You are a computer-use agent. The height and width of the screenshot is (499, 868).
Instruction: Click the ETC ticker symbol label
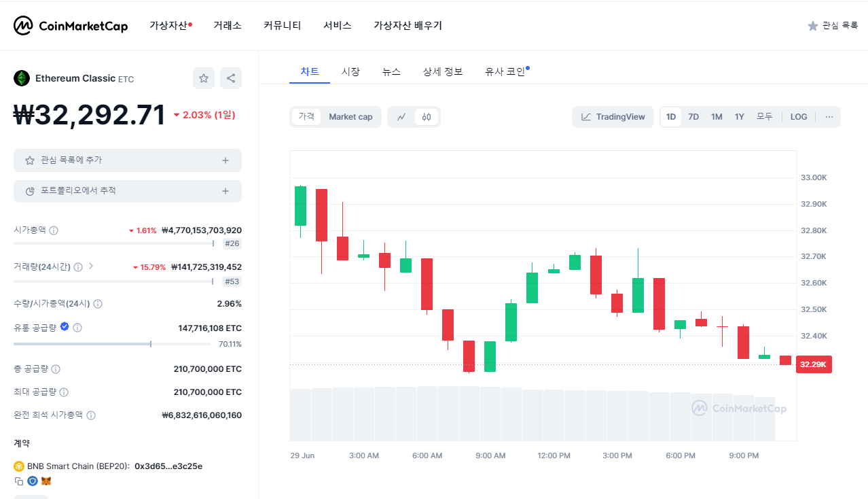126,80
